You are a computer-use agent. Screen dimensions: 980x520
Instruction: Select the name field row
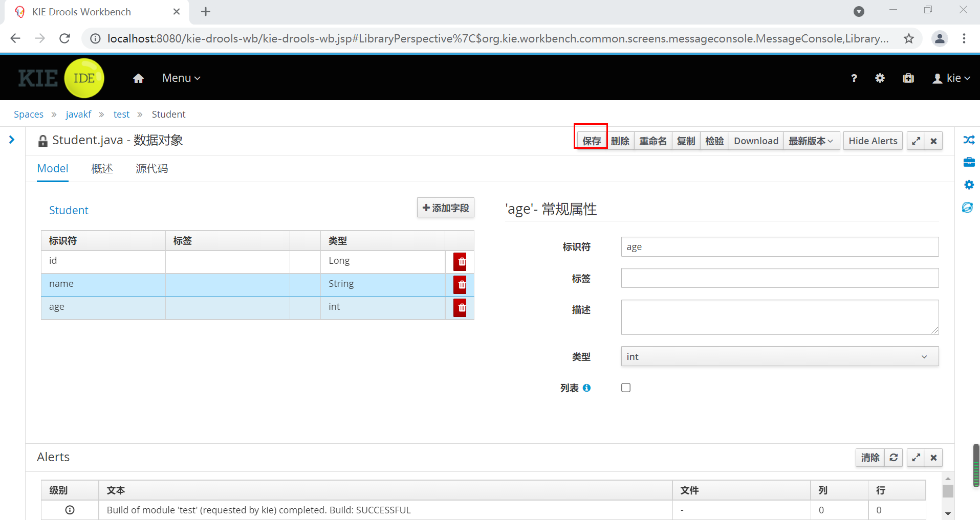point(257,285)
